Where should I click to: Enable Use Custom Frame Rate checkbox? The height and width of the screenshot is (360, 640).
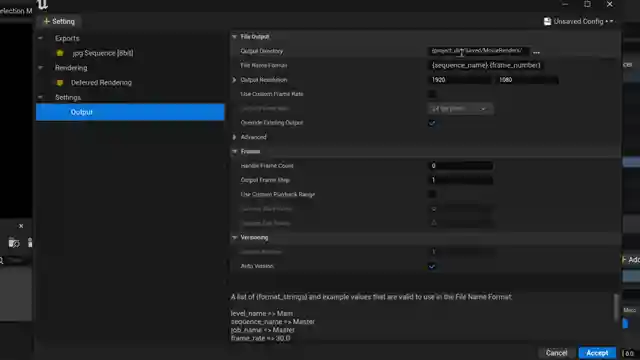tap(432, 94)
